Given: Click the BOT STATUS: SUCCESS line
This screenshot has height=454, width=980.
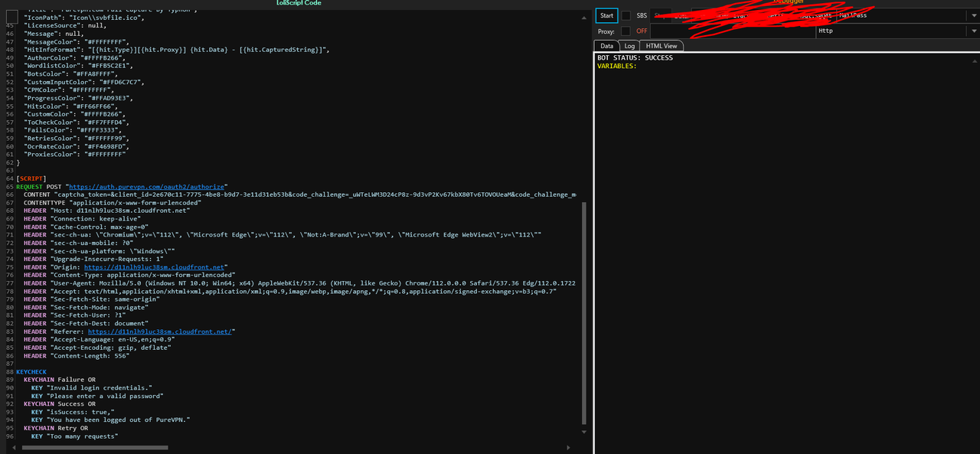Looking at the screenshot, I should point(635,57).
